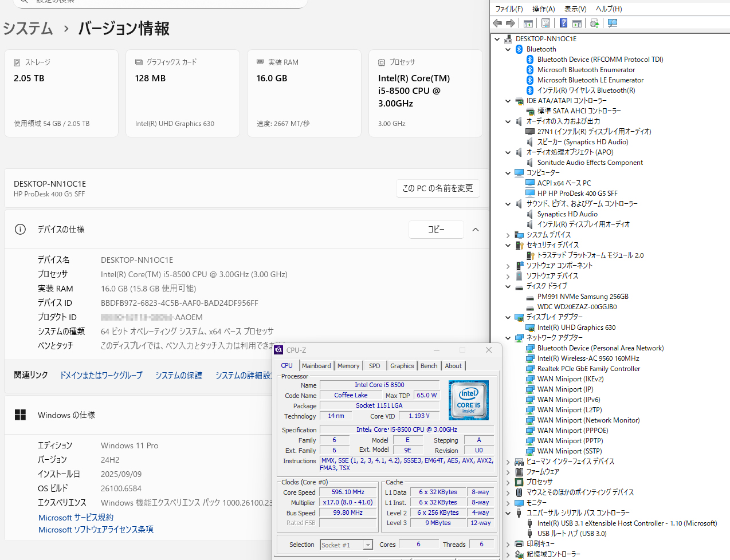730x560 pixels.
Task: Click the blue Help question mark icon
Action: pos(563,23)
